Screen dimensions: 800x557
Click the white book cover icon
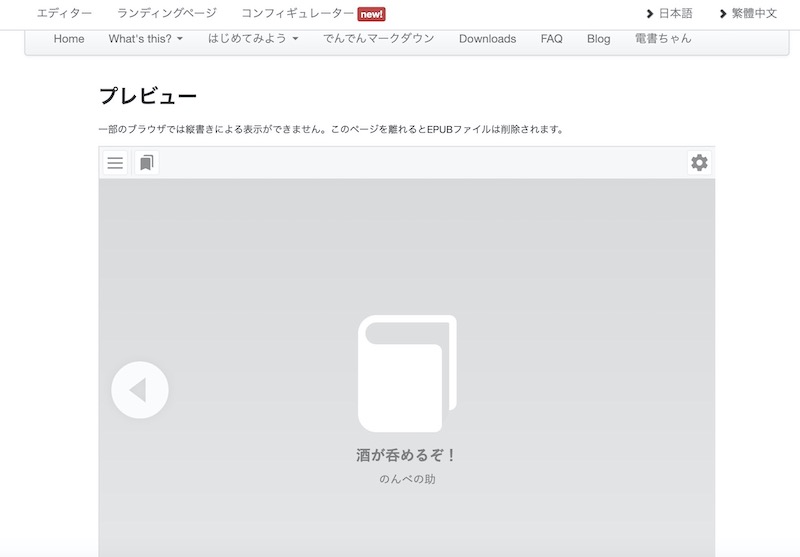pos(407,374)
